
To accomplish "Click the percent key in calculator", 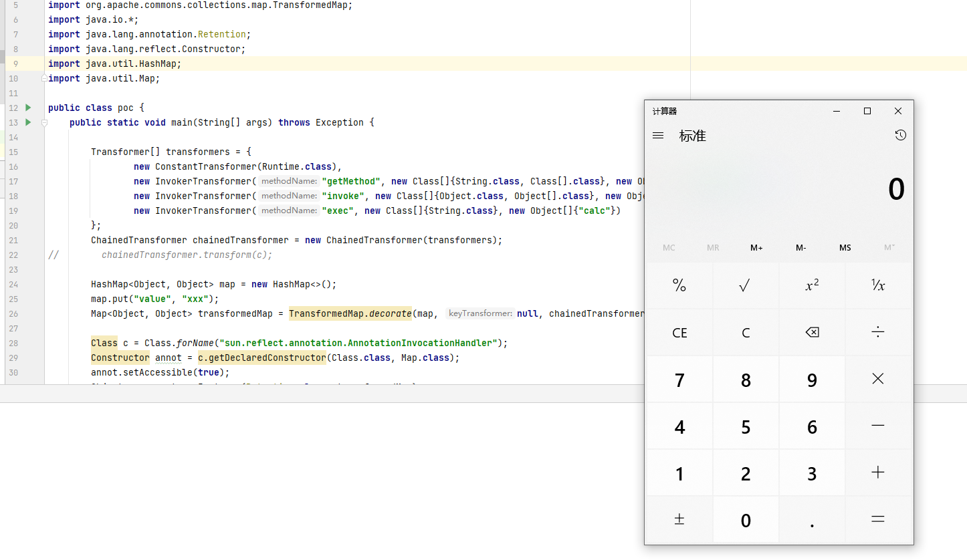I will pos(679,285).
